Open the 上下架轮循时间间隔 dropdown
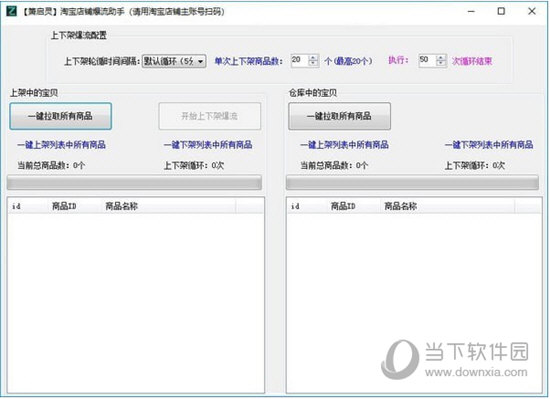This screenshot has height=399, width=550. 174,61
